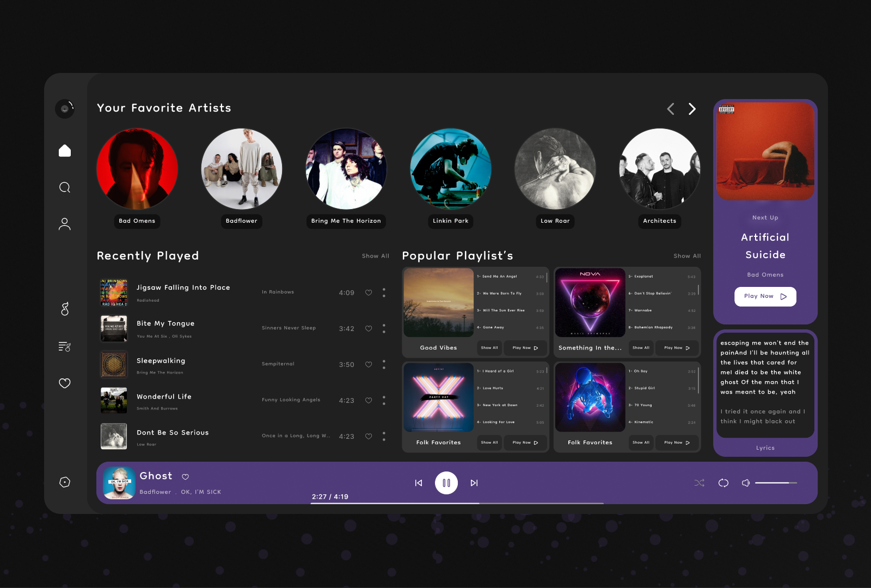
Task: Go back in artists list with left chevron
Action: pyautogui.click(x=670, y=109)
